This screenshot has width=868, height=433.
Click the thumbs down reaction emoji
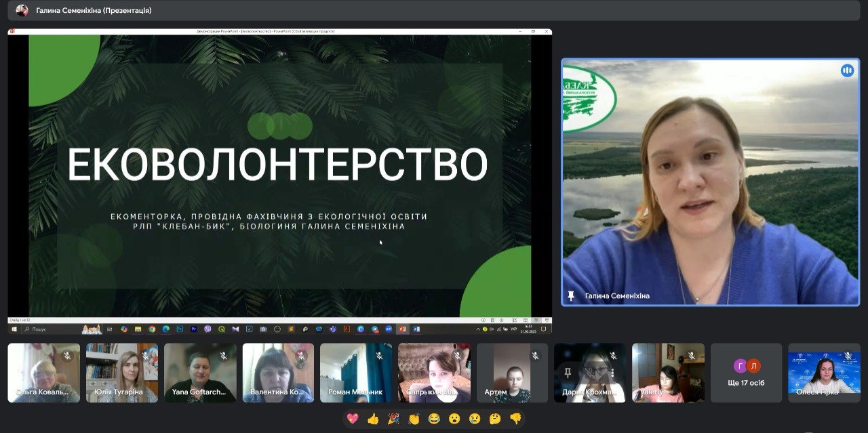pos(515,419)
